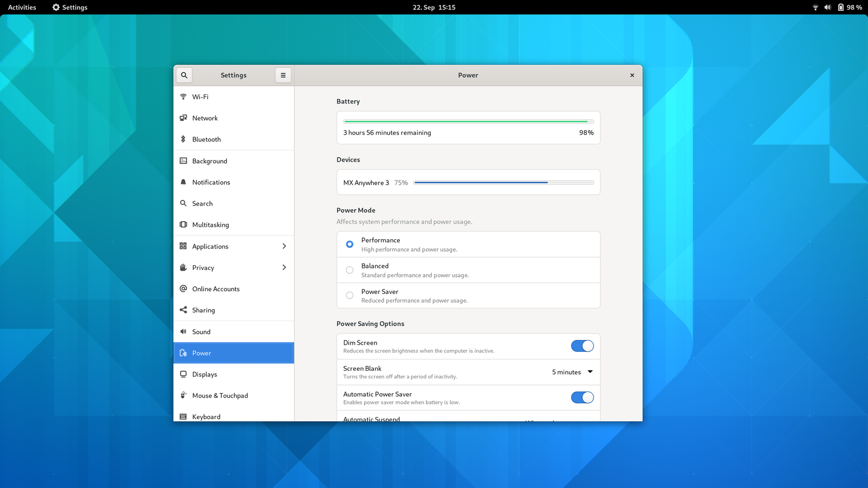Click the volume icon in the top bar

click(827, 7)
